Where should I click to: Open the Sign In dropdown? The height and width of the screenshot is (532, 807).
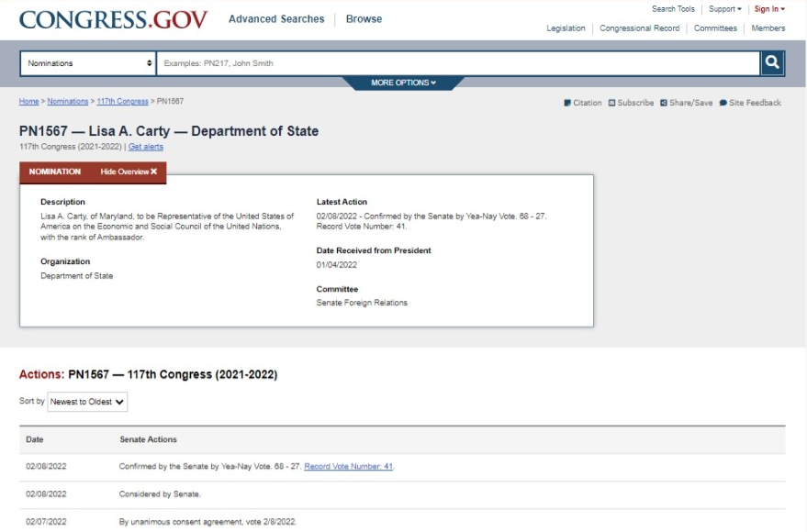tap(769, 9)
